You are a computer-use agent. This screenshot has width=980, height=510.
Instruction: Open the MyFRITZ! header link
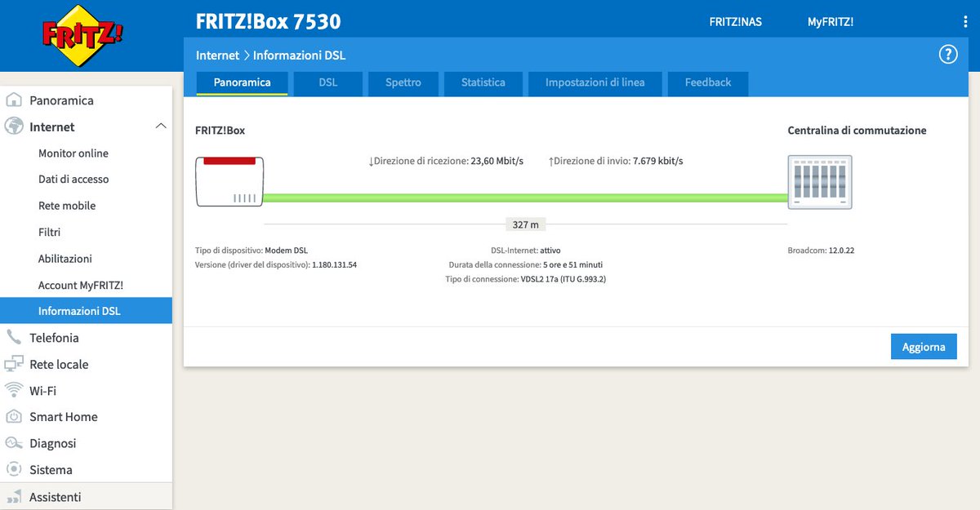831,22
